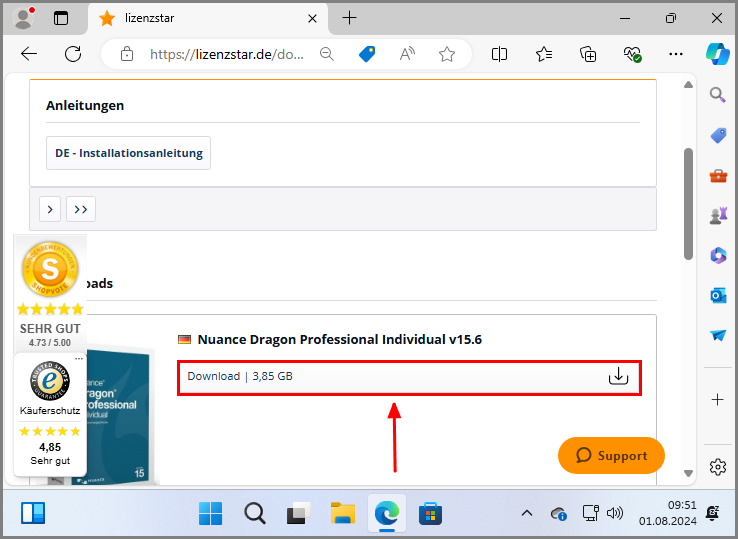Open sidebar settings gear
Screen dimensions: 738x539
click(x=718, y=467)
